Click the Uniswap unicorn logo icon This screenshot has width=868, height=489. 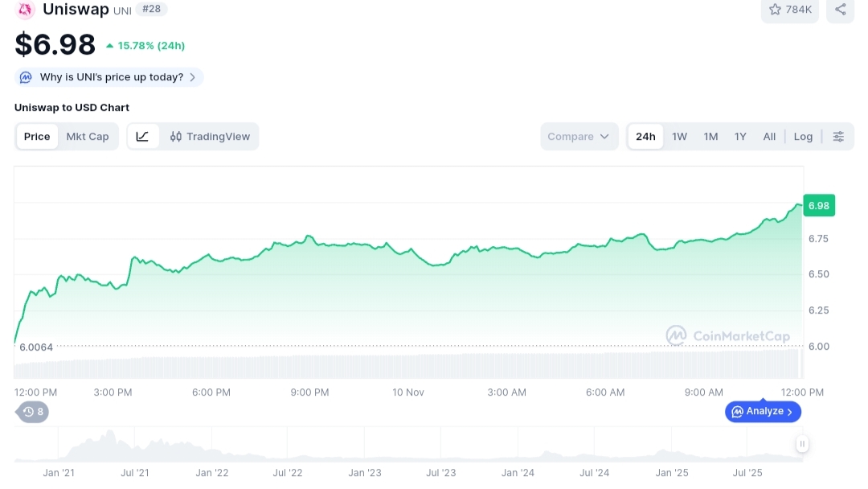tap(25, 10)
